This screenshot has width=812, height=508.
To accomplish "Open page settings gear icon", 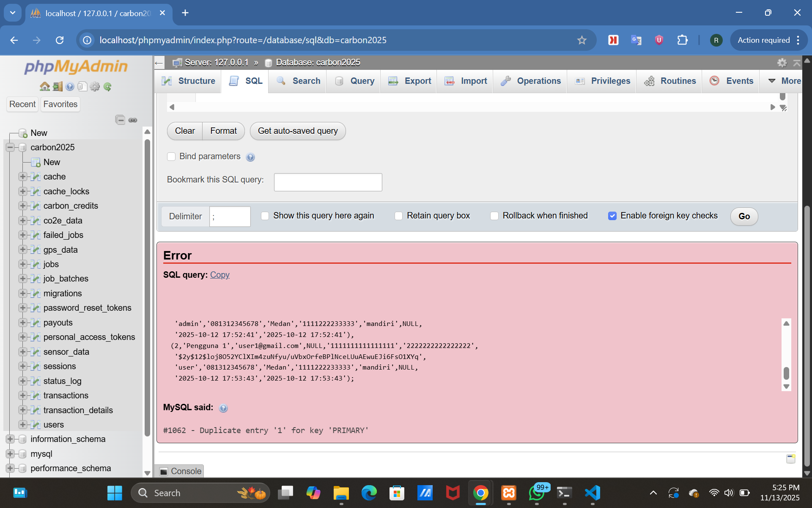I will coord(782,63).
